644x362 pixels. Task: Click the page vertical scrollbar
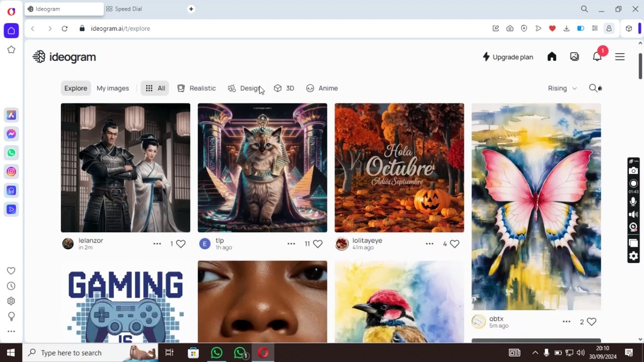(640, 65)
